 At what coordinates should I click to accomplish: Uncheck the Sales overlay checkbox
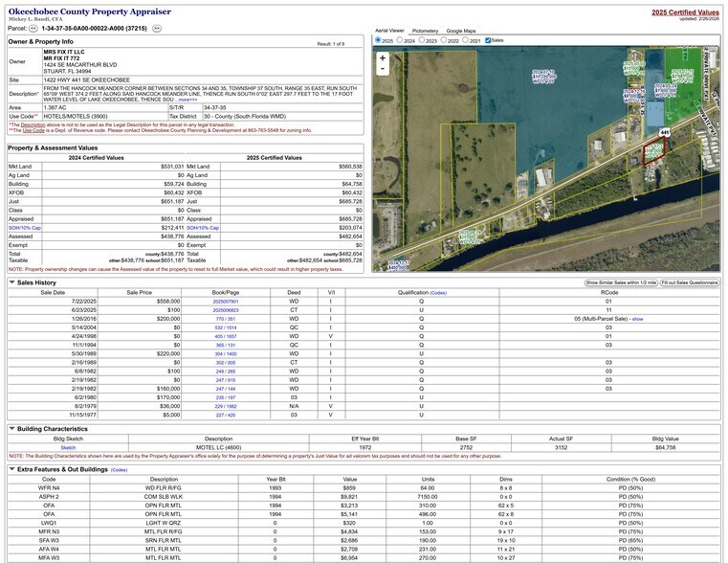click(488, 41)
